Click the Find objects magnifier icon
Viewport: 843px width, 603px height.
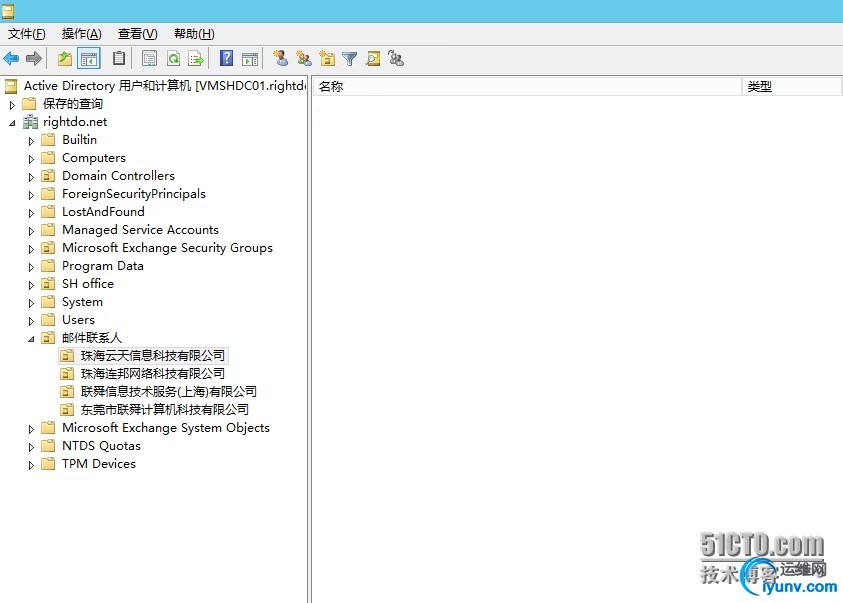pyautogui.click(x=373, y=58)
